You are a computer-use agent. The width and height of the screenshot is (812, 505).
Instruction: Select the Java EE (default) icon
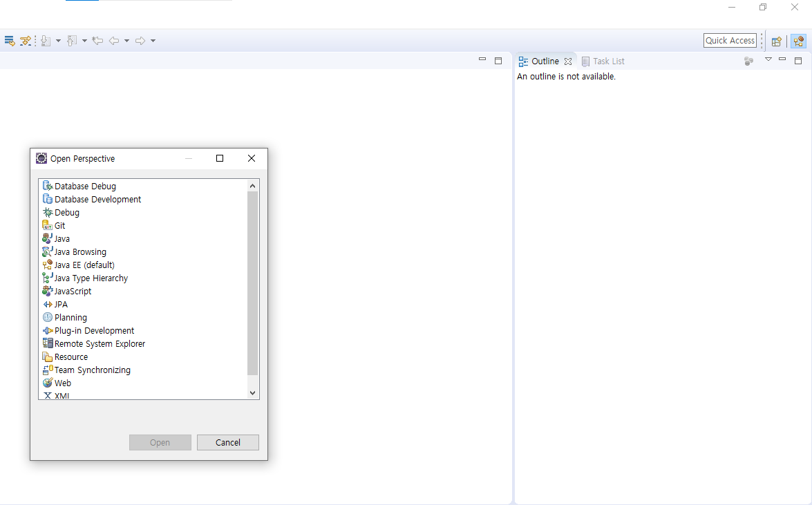click(x=47, y=265)
